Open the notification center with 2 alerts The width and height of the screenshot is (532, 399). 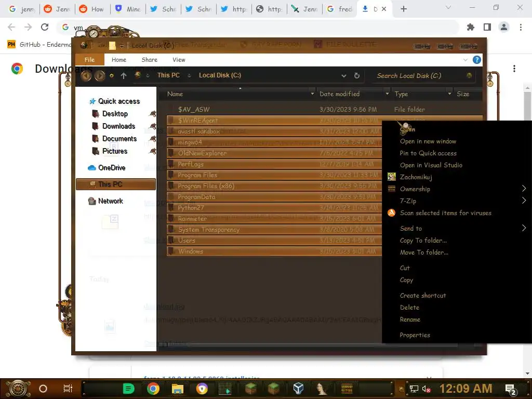click(511, 389)
